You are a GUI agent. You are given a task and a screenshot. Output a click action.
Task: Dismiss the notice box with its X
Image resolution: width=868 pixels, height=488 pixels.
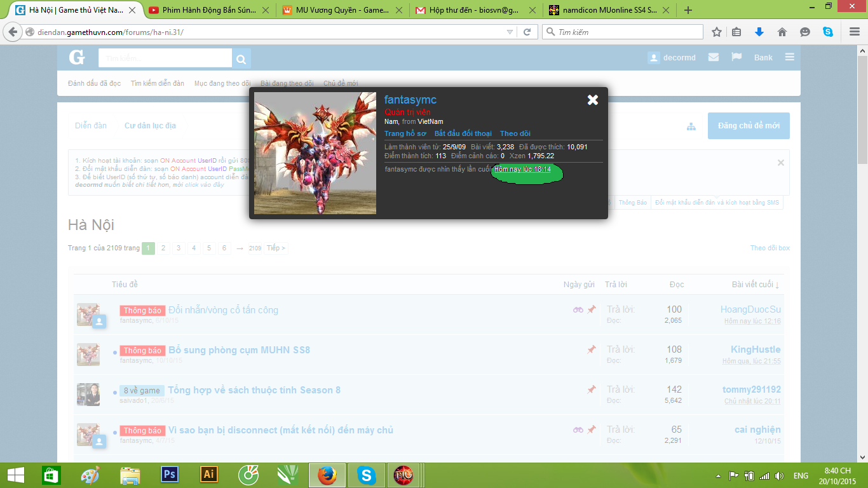781,163
